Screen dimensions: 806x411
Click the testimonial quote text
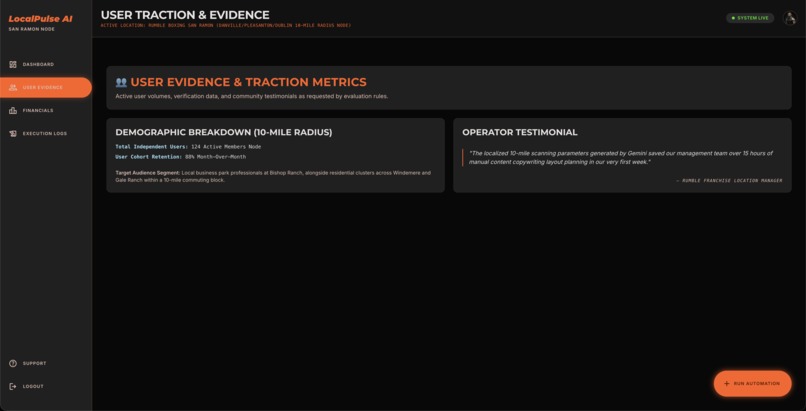click(x=620, y=158)
